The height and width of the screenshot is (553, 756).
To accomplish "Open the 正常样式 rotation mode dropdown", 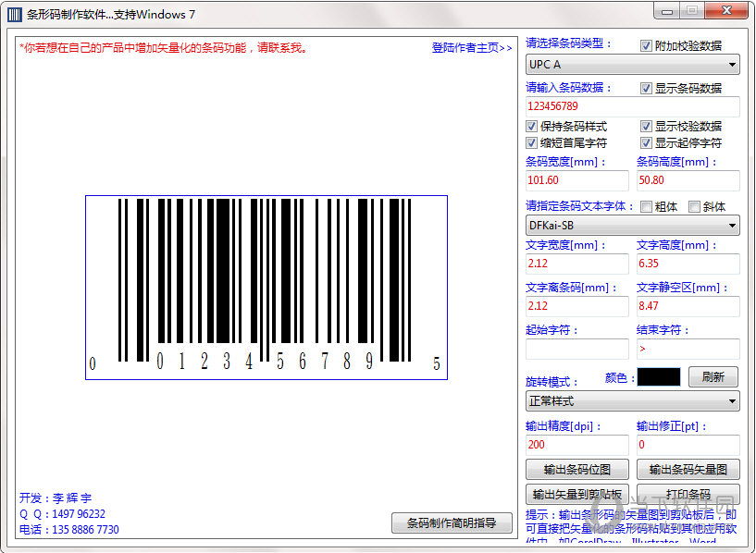I will pyautogui.click(x=633, y=400).
